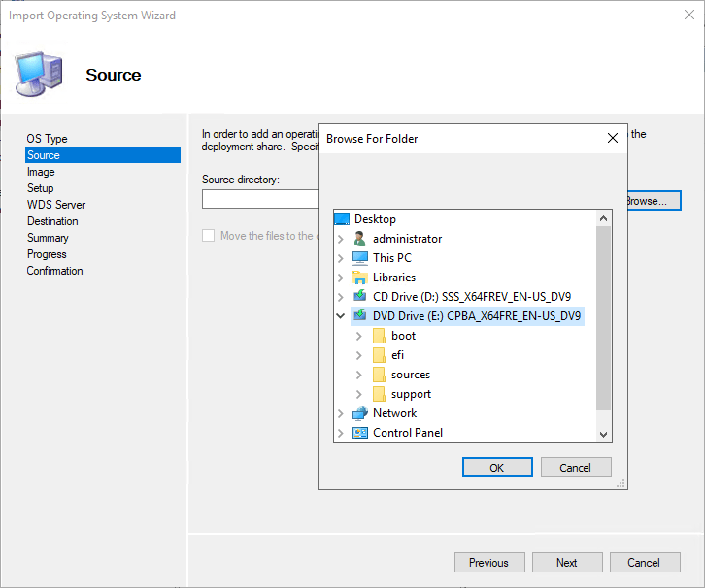Viewport: 705px width, 588px height.
Task: Select the Network icon in tree
Action: pyautogui.click(x=360, y=413)
